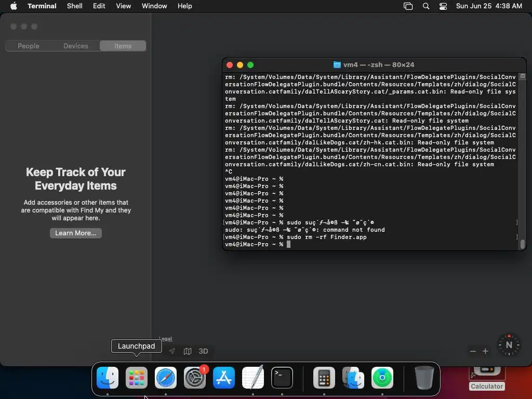Switch to the People tab in Find My
532x399 pixels.
[x=29, y=46]
